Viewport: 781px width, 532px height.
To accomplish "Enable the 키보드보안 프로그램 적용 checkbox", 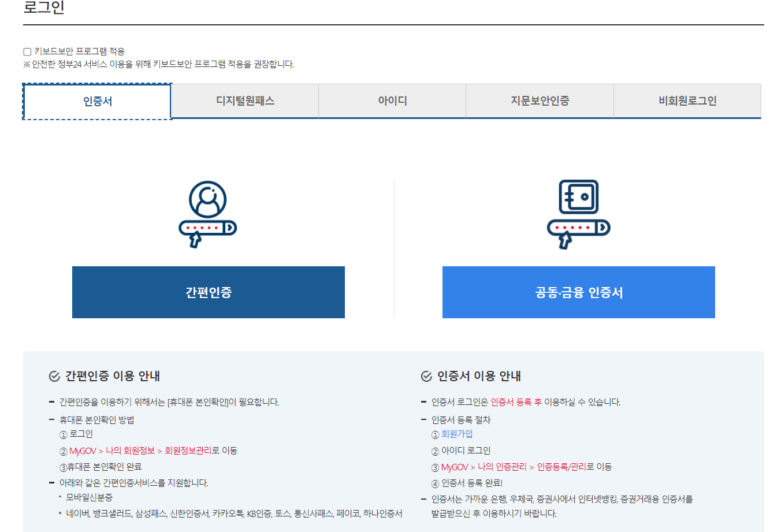I will (27, 51).
